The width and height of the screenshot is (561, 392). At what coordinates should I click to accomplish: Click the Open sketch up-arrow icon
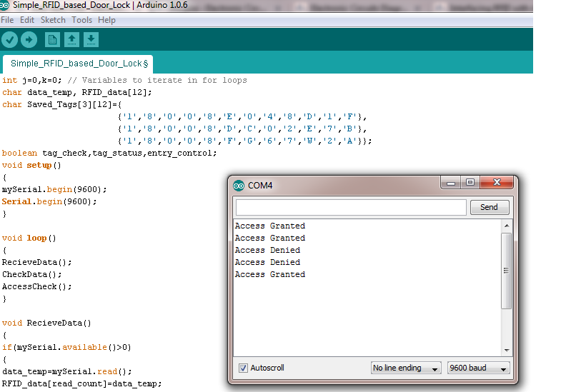coord(71,39)
